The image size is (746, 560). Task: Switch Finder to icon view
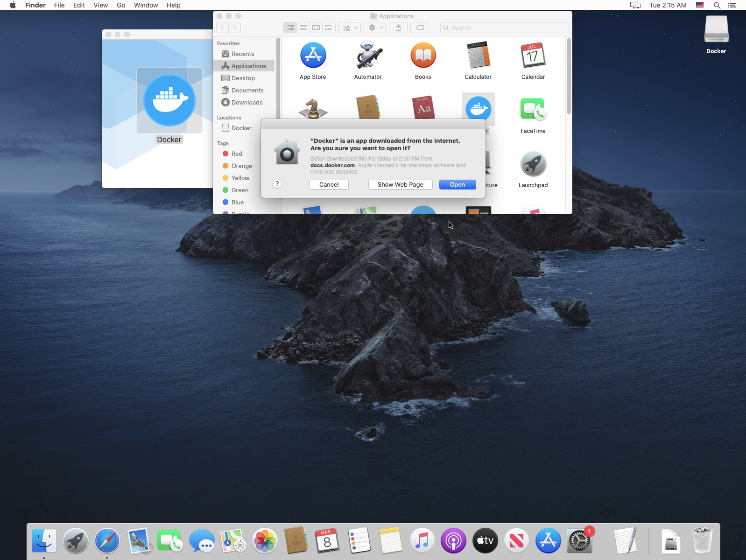click(x=291, y=28)
